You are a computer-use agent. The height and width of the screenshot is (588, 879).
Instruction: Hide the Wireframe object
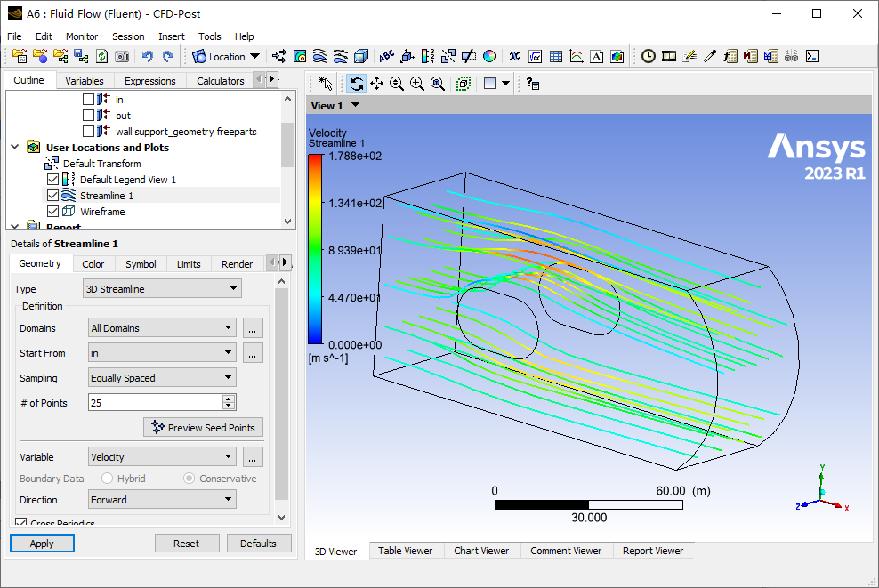click(x=51, y=211)
